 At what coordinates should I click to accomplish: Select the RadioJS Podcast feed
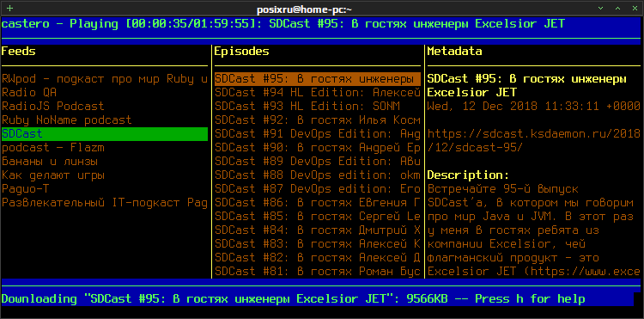(53, 107)
